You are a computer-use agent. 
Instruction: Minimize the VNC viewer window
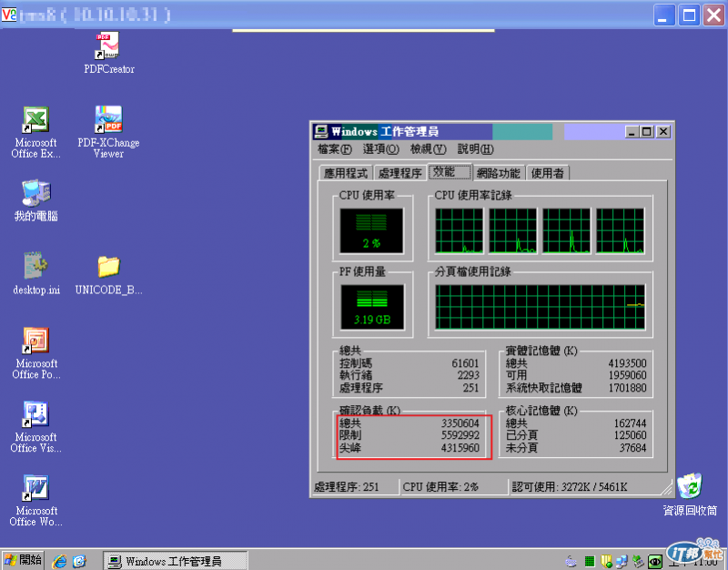[664, 15]
